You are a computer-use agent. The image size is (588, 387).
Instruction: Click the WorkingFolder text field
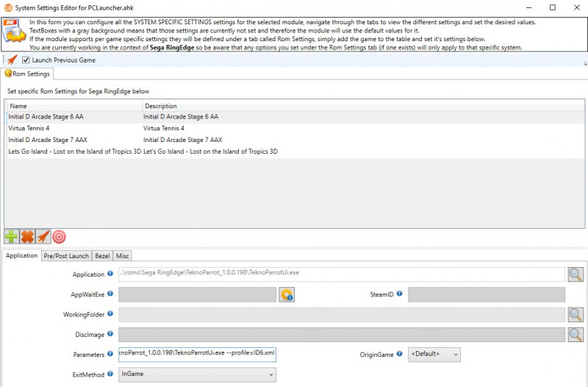tap(342, 315)
